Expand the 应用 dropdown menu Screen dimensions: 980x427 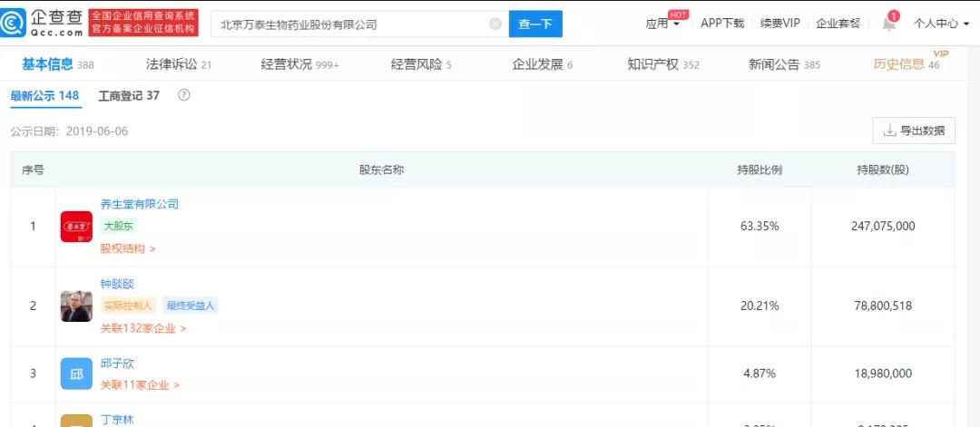[x=662, y=24]
